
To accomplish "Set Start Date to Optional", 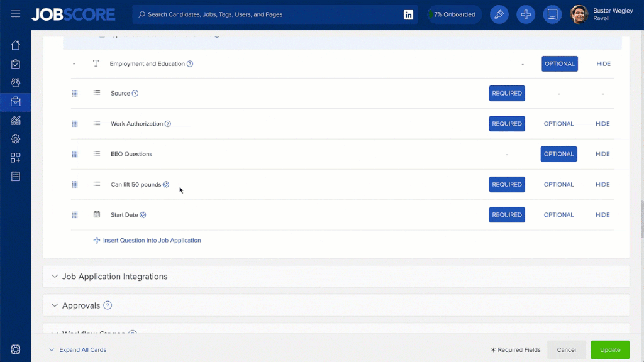I will [558, 215].
